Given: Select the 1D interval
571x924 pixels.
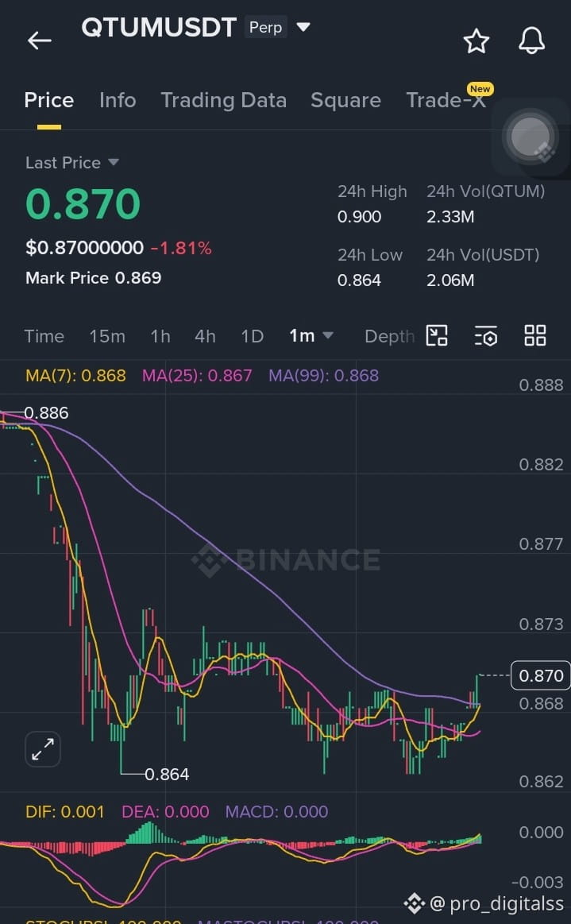Looking at the screenshot, I should (x=253, y=337).
